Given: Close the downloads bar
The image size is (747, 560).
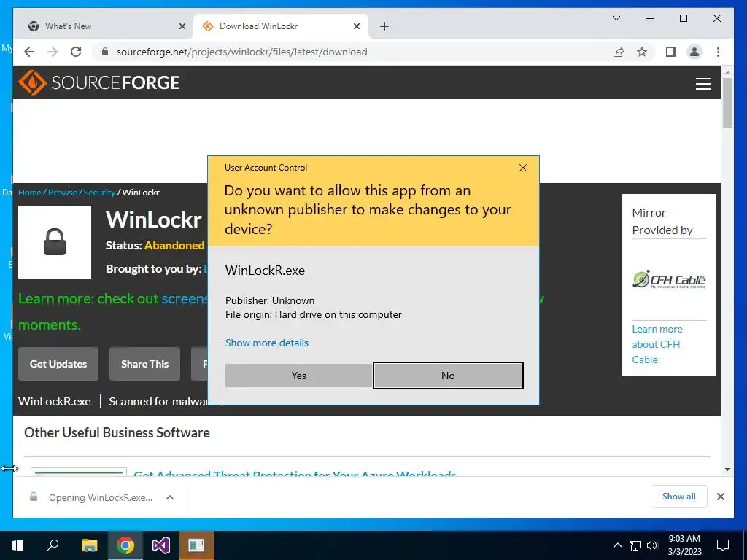Looking at the screenshot, I should coord(720,497).
